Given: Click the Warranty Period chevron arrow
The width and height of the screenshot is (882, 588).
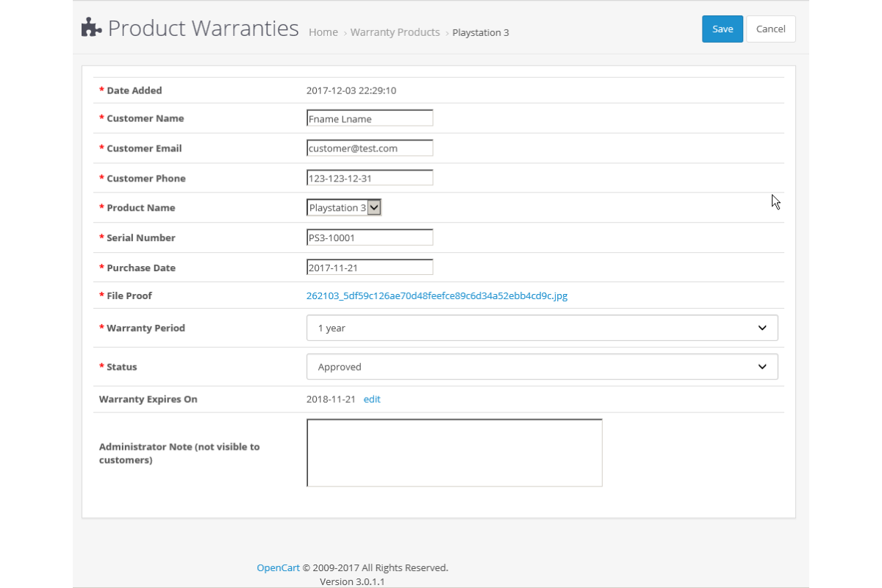Looking at the screenshot, I should click(762, 328).
